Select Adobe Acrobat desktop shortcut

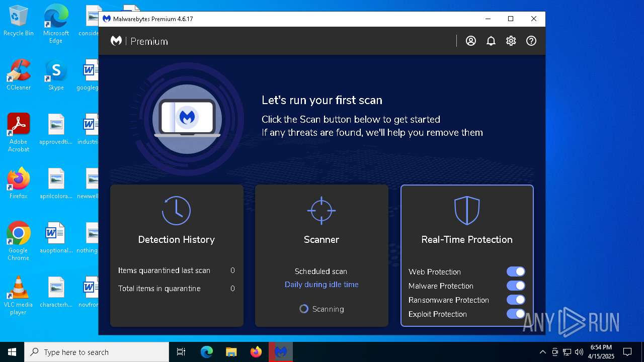[x=19, y=133]
